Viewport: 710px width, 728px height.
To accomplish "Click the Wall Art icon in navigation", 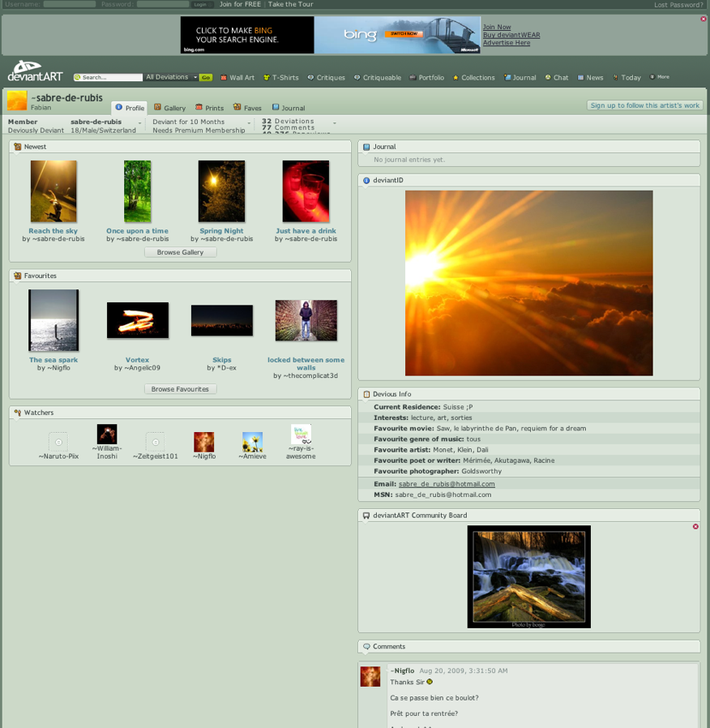I will point(223,78).
